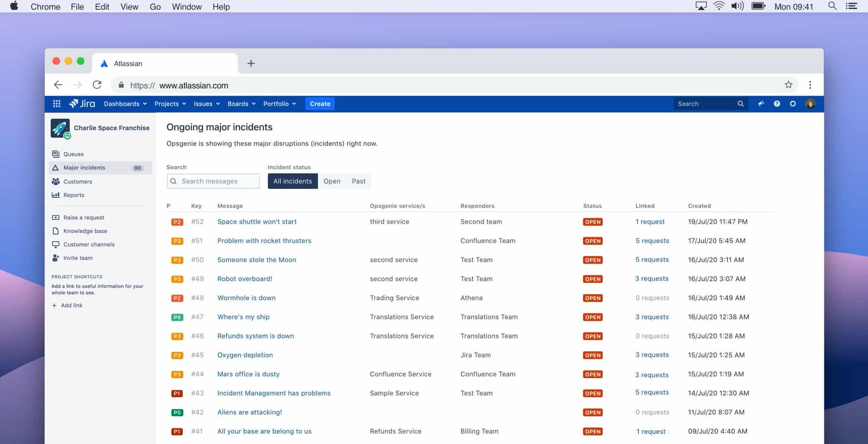Filter incidents by Open status
This screenshot has height=444, width=868.
click(332, 181)
